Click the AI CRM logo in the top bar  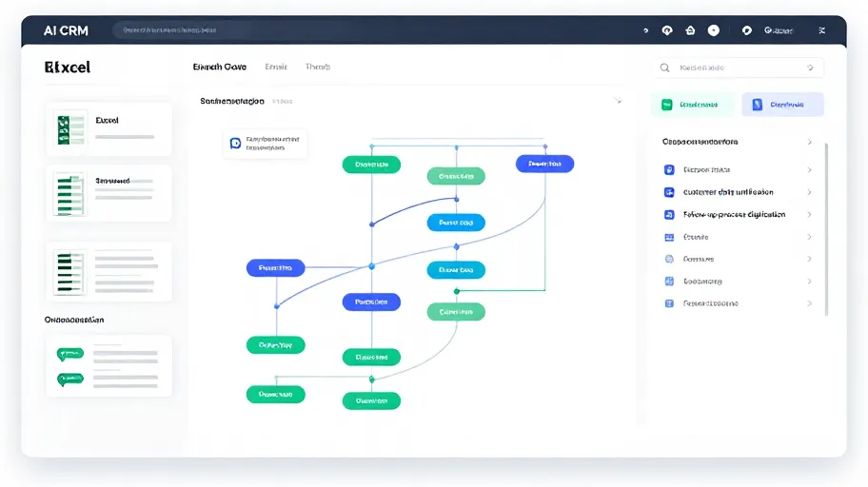point(66,31)
